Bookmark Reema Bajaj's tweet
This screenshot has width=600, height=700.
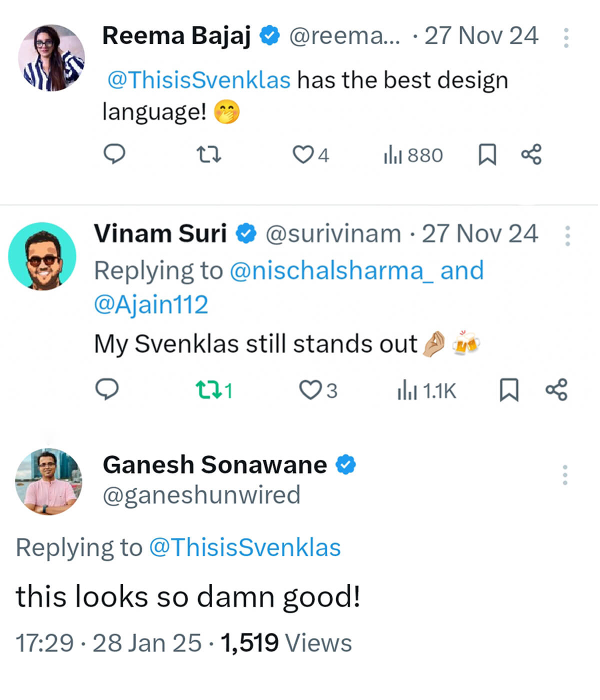pyautogui.click(x=487, y=154)
